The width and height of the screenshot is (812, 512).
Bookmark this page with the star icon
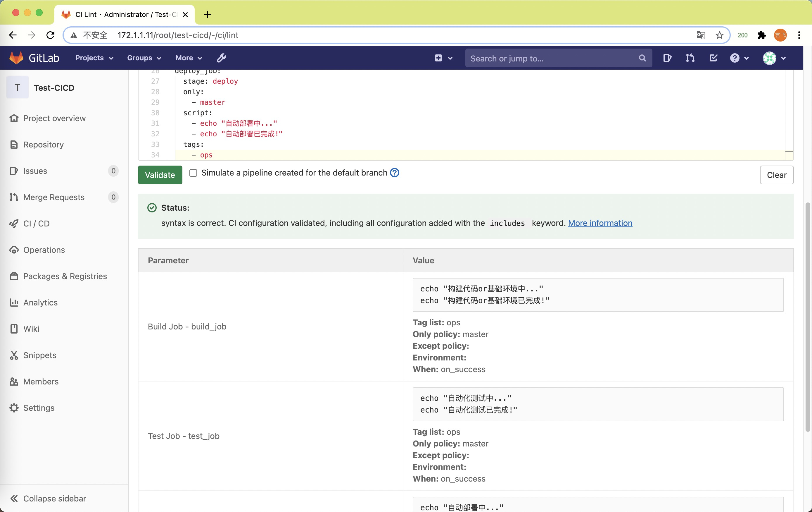coord(720,35)
